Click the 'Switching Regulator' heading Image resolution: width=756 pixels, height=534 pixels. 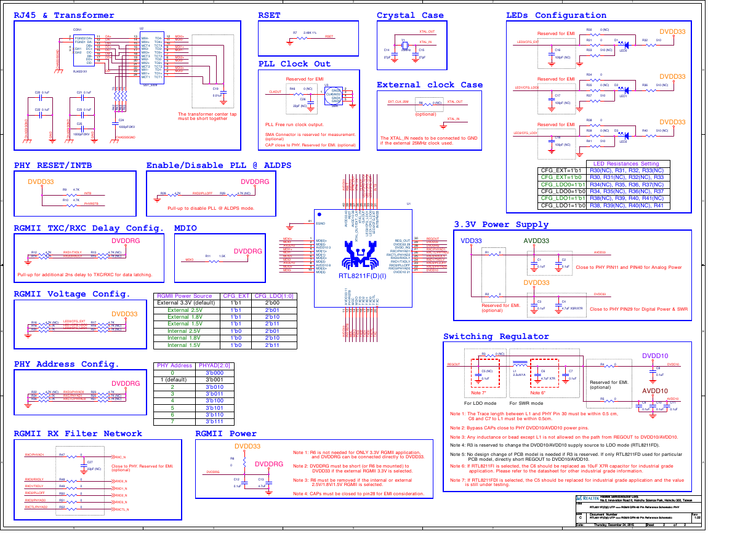pyautogui.click(x=496, y=337)
